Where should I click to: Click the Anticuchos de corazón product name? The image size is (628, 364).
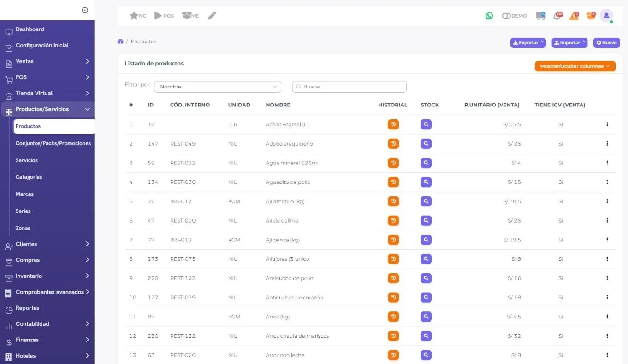294,298
